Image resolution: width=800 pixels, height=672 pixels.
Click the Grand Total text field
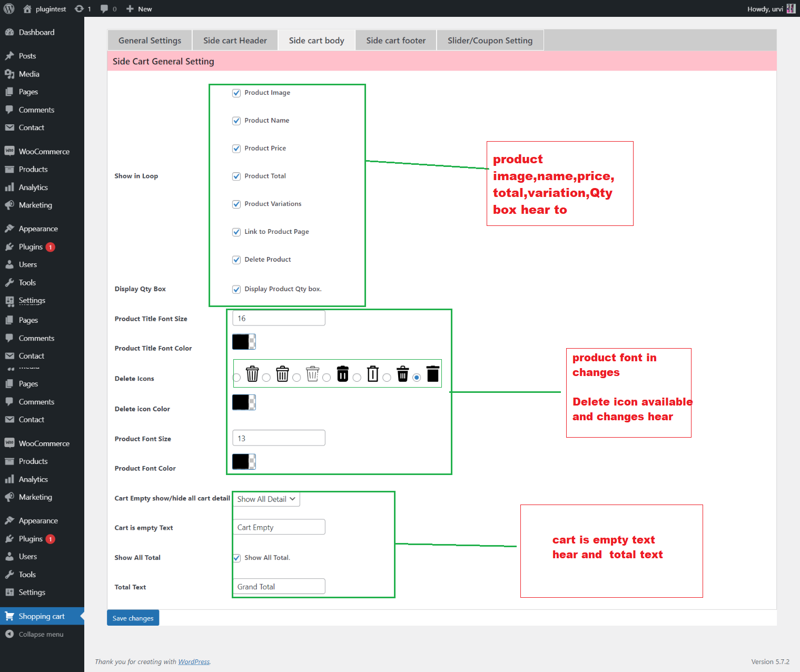tap(279, 587)
